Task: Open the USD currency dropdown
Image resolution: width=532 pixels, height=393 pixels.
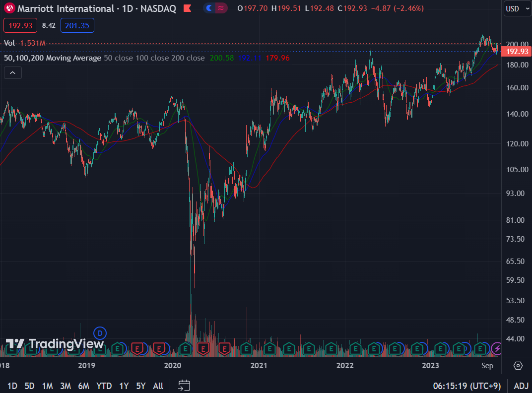Action: (518, 8)
